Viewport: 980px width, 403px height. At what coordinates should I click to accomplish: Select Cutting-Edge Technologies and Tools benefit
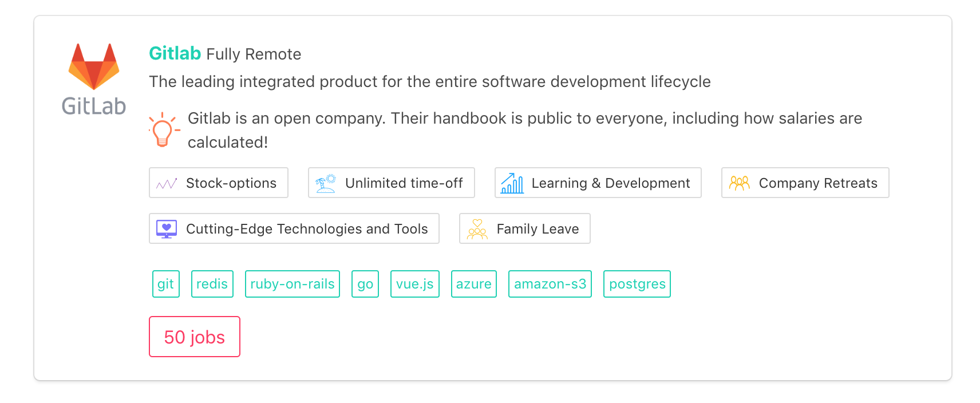[x=294, y=228]
